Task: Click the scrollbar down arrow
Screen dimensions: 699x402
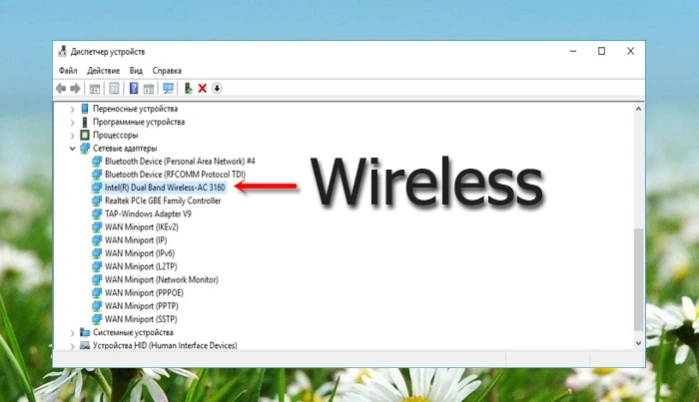Action: pos(638,343)
